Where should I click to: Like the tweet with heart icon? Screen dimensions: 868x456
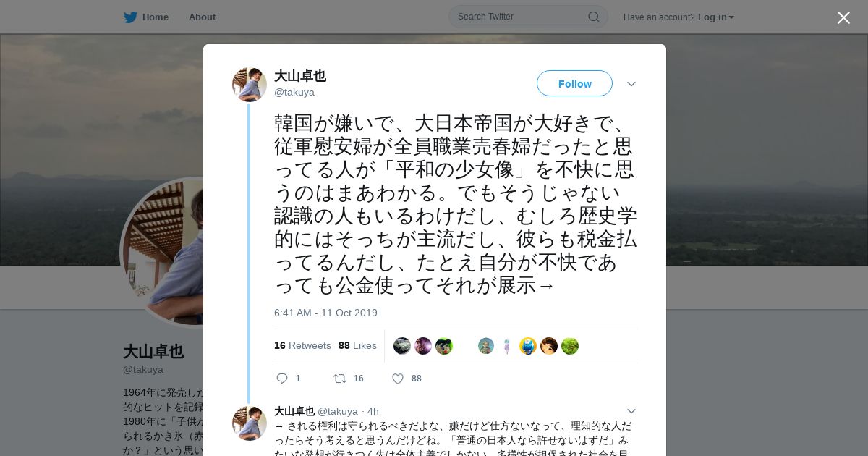[x=397, y=378]
